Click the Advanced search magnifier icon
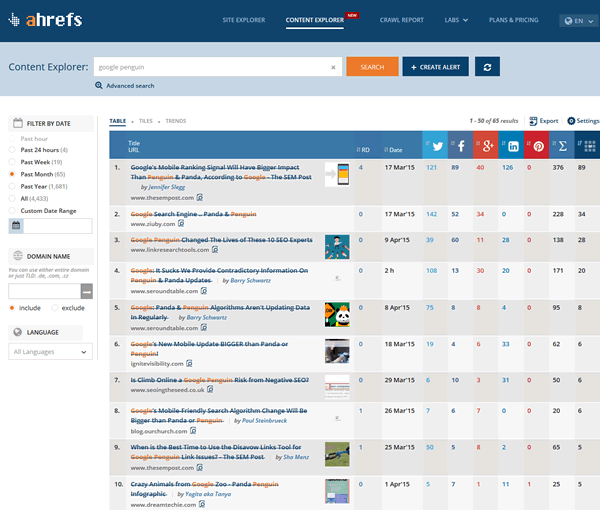This screenshot has width=600, height=511. tap(99, 85)
